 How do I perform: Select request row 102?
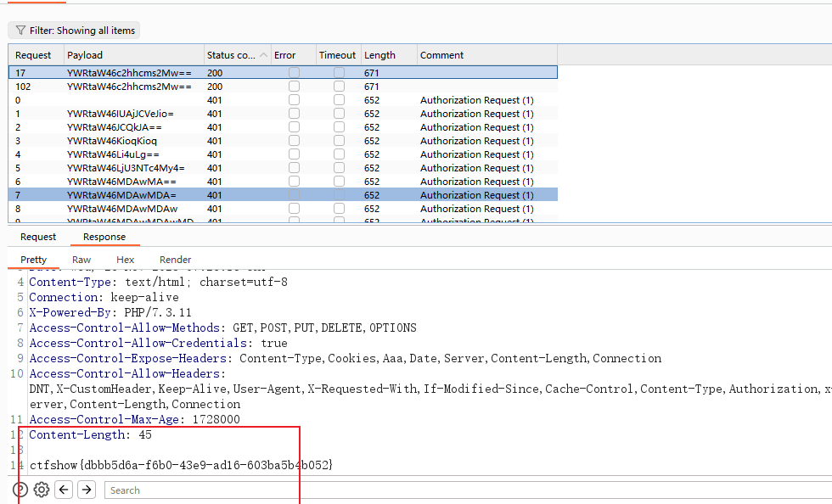(283, 86)
